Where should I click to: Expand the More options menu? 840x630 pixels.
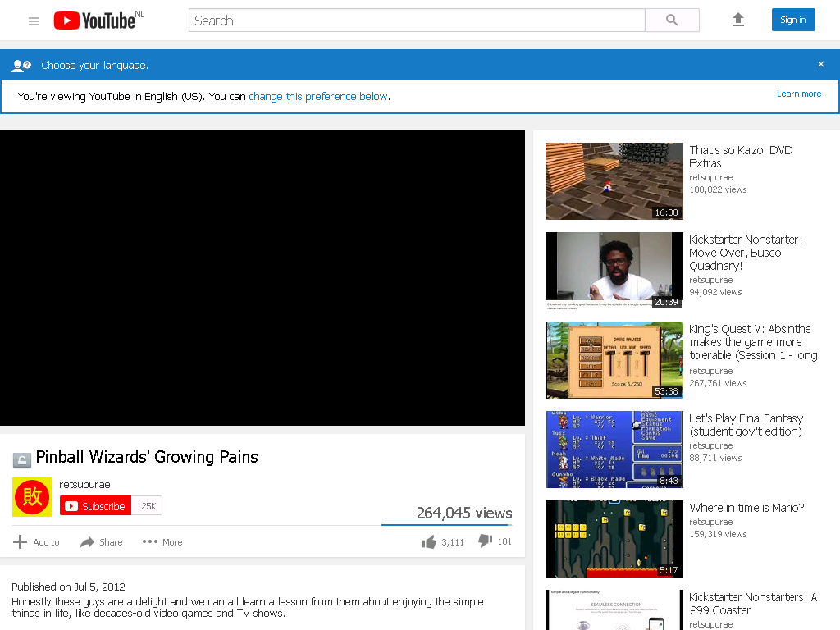[162, 542]
